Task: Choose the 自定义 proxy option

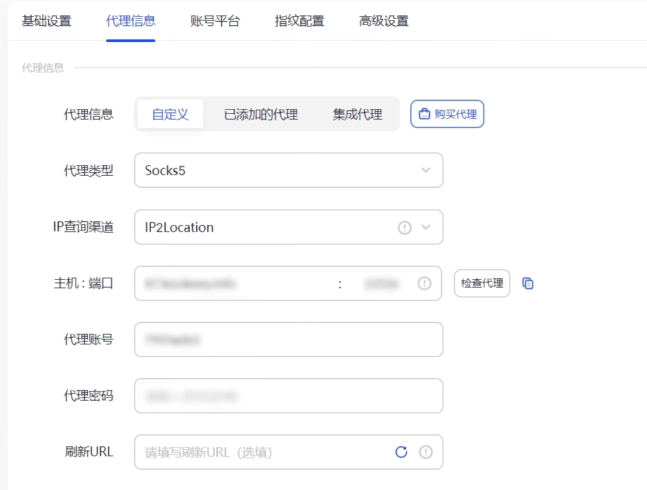Action: coord(170,114)
